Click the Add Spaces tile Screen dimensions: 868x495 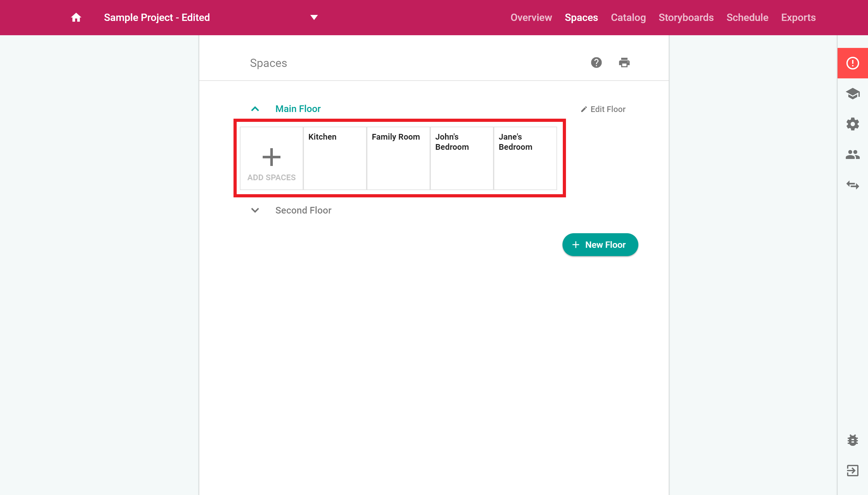(271, 158)
